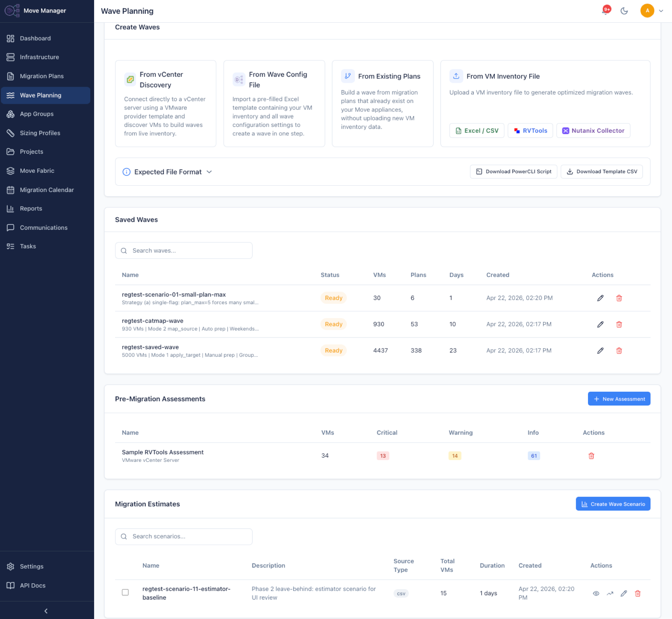Click the Reports chart icon
Screen dimensions: 672x619
click(10, 208)
